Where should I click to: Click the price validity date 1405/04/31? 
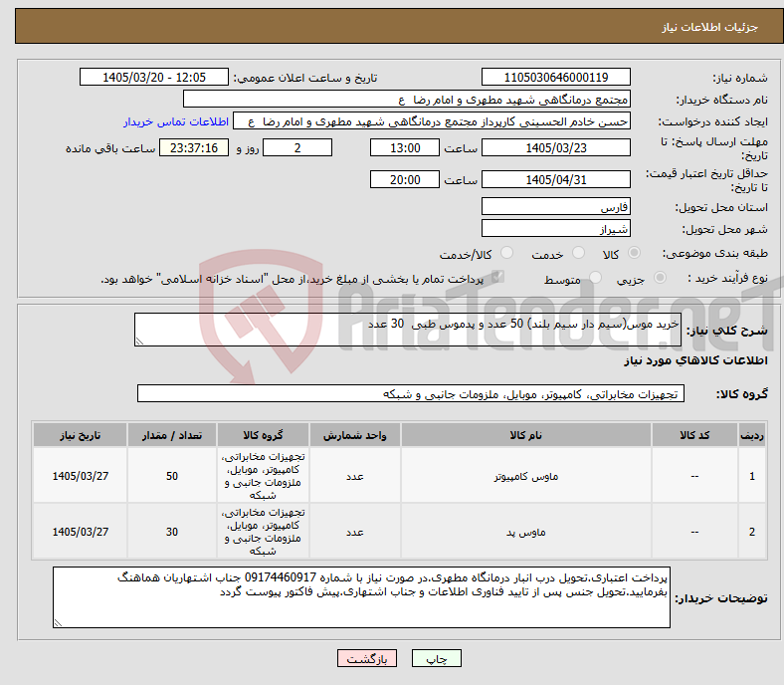(555, 179)
